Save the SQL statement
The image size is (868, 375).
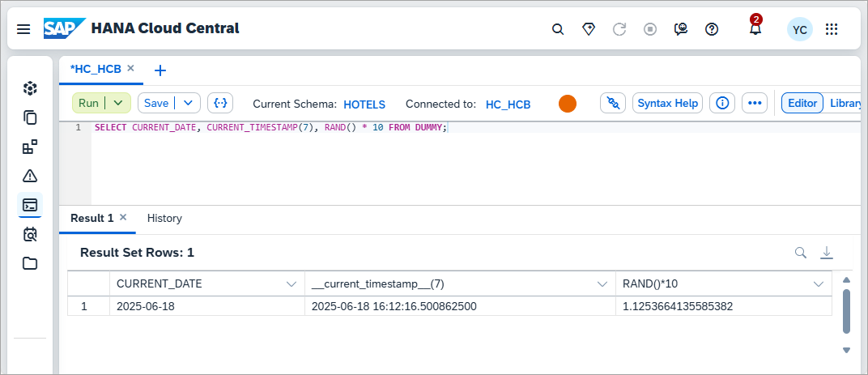(x=156, y=103)
